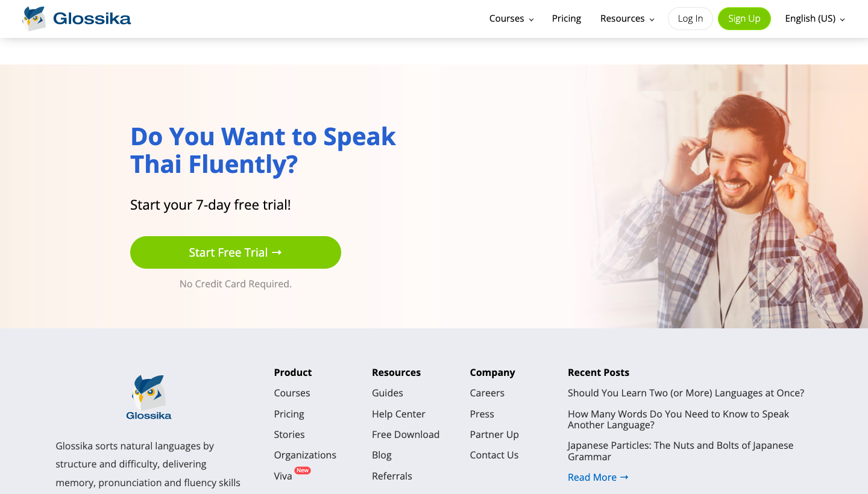Viewport: 868px width, 494px height.
Task: Follow the Read More arrow link
Action: tap(598, 477)
